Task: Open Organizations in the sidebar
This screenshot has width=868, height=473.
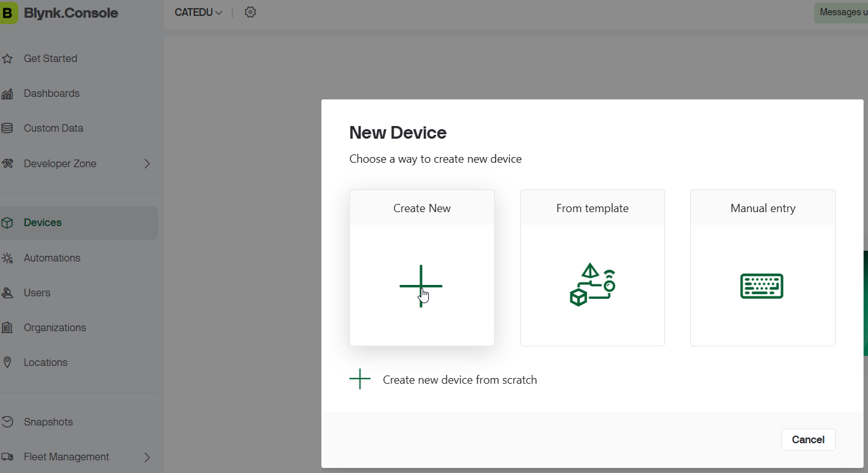Action: pyautogui.click(x=54, y=328)
